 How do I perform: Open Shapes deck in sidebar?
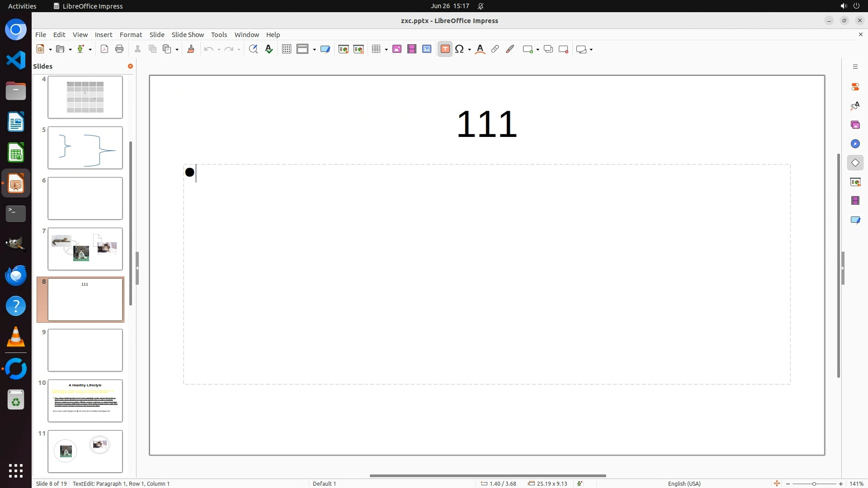(855, 163)
